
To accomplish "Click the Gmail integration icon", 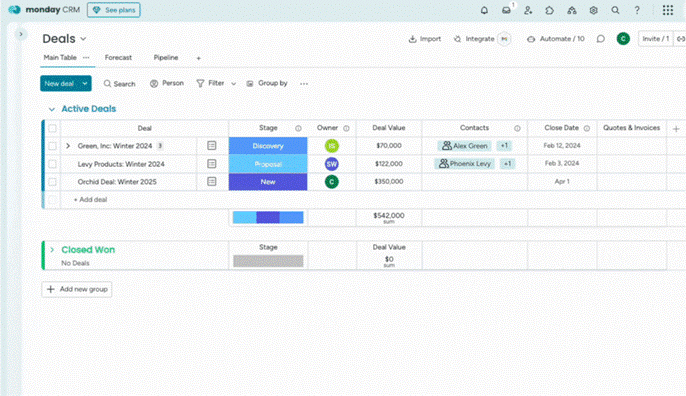I will (504, 39).
